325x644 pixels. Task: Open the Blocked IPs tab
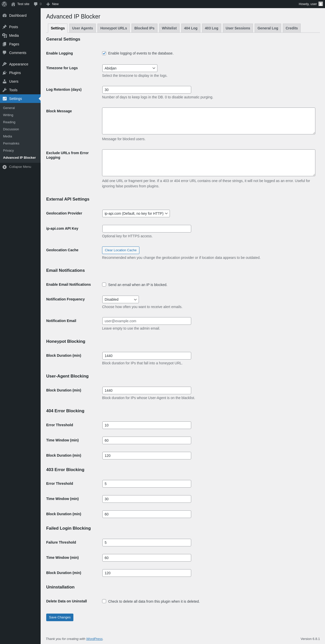pyautogui.click(x=144, y=28)
